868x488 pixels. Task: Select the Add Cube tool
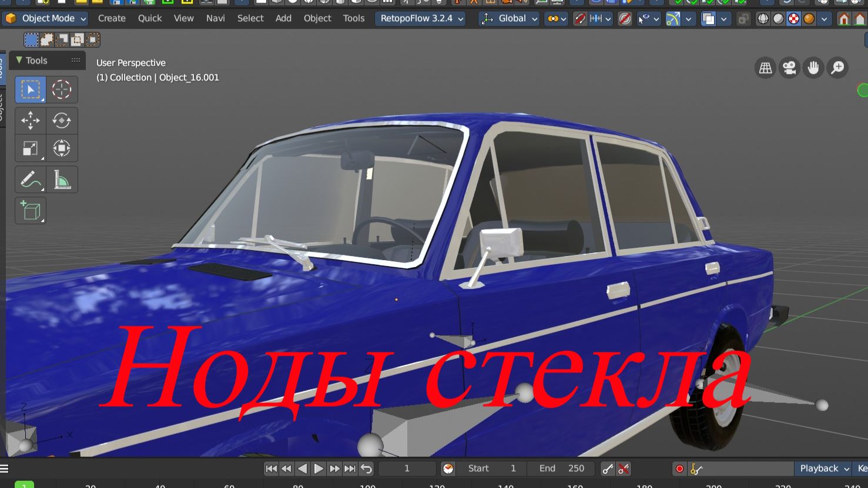(30, 210)
